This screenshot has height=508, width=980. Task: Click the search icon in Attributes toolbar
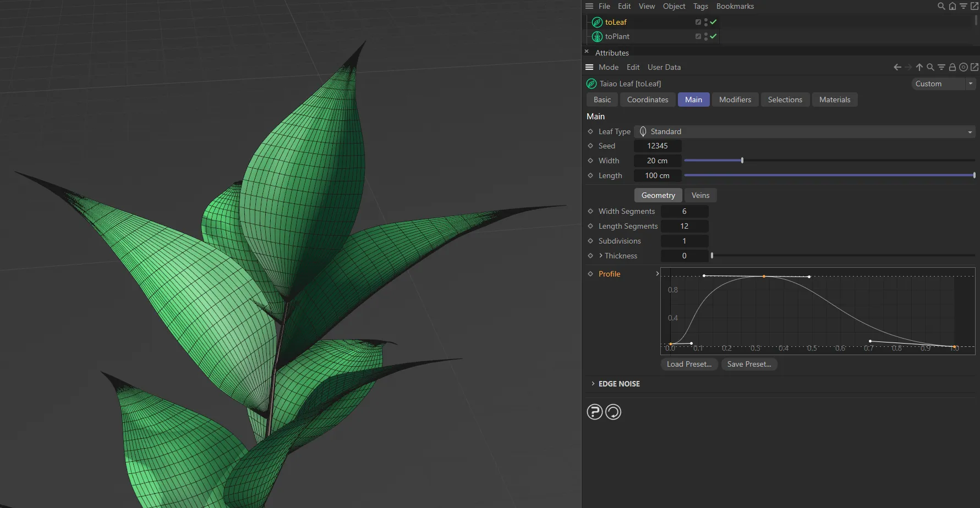coord(930,67)
